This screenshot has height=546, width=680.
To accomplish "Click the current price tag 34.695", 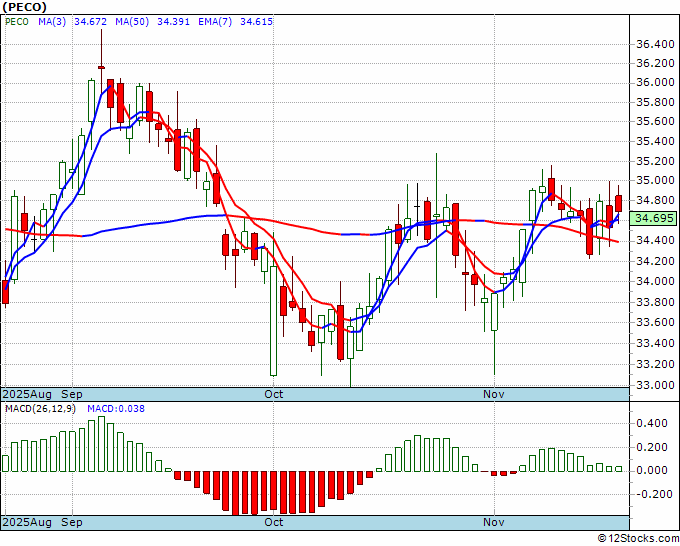I will 654,218.
